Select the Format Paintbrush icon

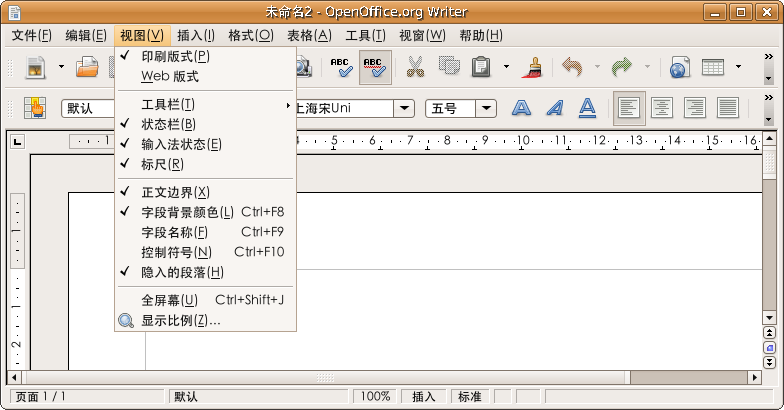533,68
